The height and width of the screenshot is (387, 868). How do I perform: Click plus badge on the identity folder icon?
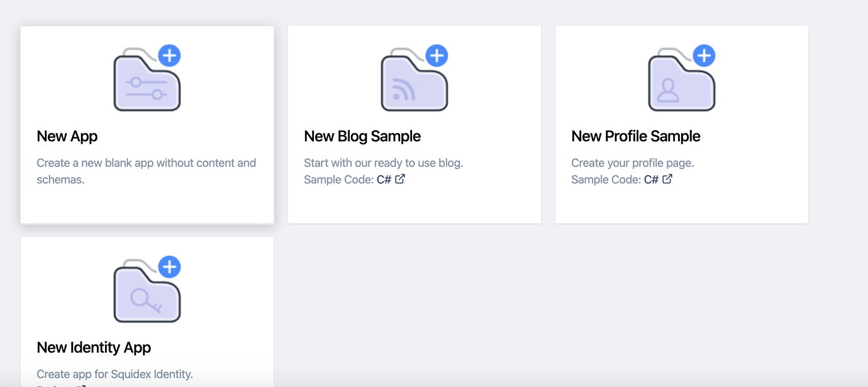point(169,266)
